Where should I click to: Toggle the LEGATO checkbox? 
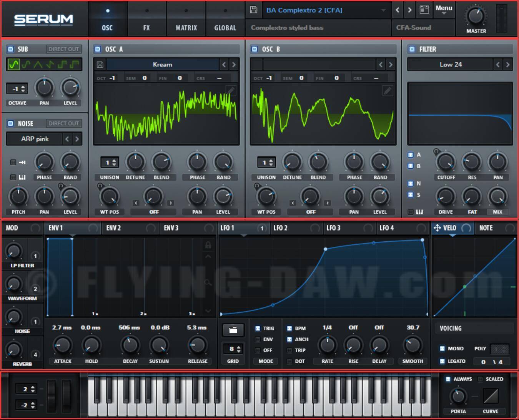(442, 361)
